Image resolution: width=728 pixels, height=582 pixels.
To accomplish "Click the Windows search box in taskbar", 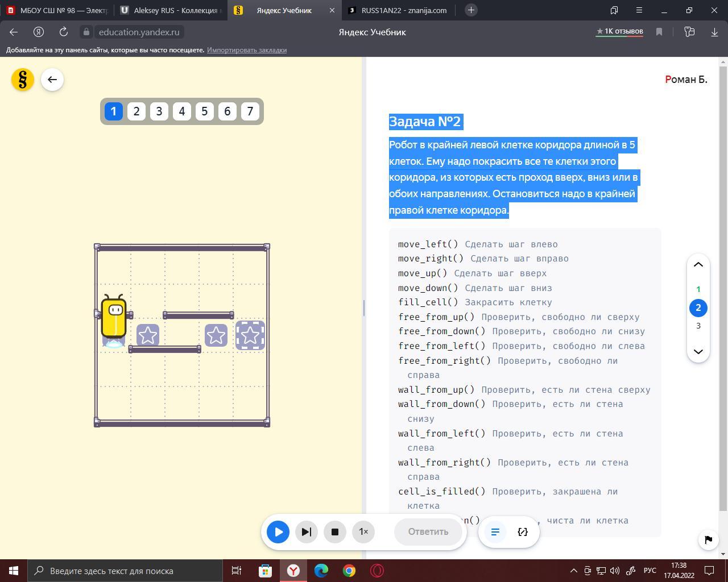I will point(125,571).
